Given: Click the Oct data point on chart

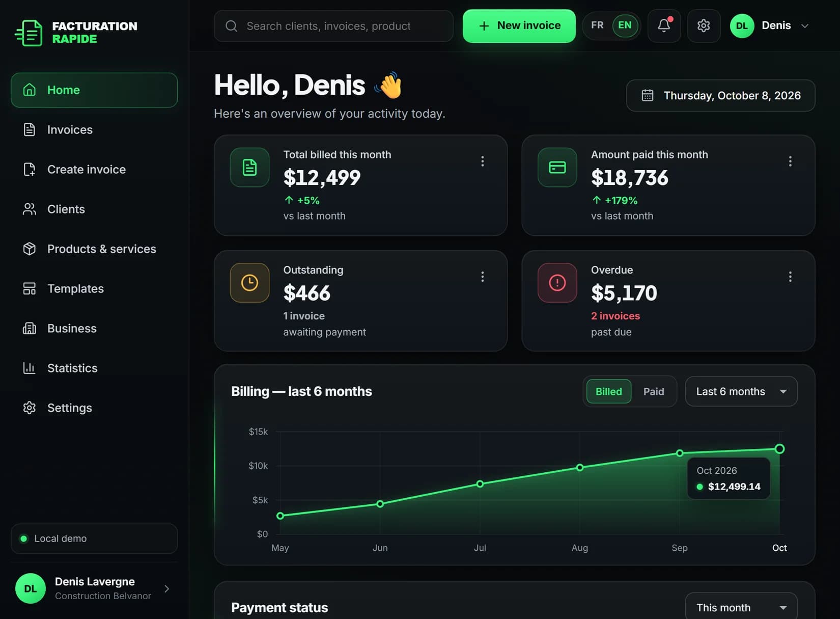Looking at the screenshot, I should tap(779, 449).
